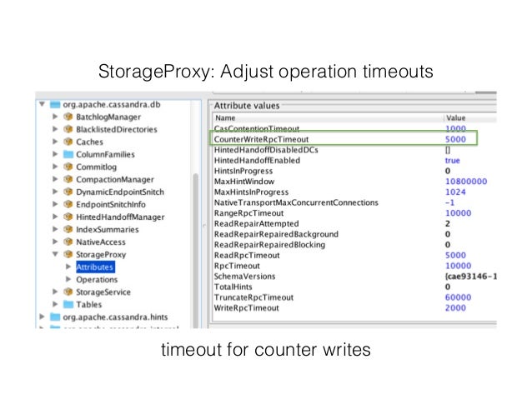Click the tree panel vertical scrollbar
This screenshot has height=399, width=532.
click(x=195, y=250)
